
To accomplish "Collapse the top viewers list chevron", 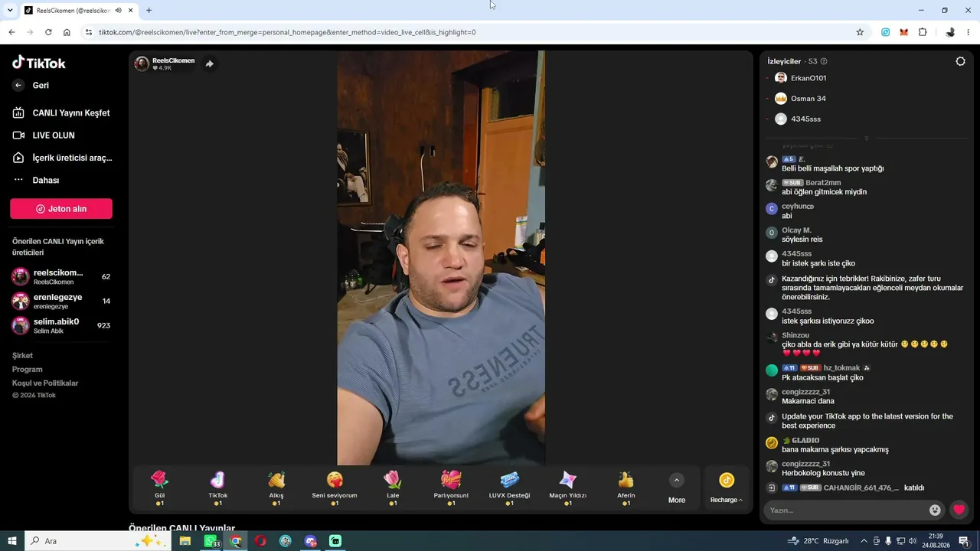I will [867, 139].
